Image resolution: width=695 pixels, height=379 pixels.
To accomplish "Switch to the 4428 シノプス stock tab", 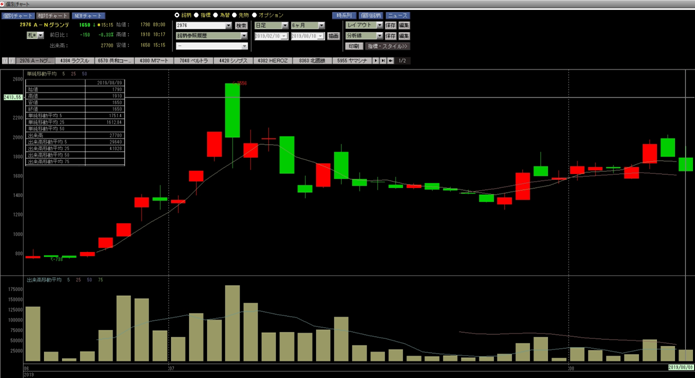I will (x=233, y=61).
